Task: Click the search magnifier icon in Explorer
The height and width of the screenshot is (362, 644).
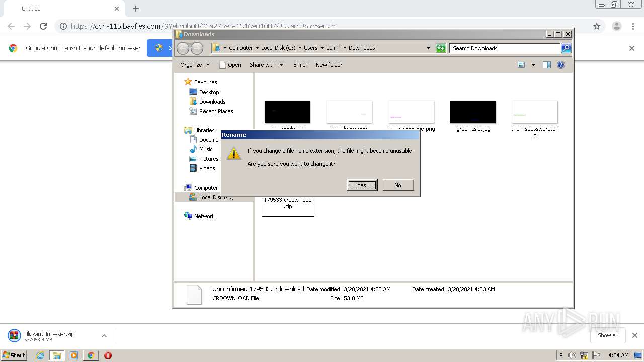Action: [x=566, y=48]
